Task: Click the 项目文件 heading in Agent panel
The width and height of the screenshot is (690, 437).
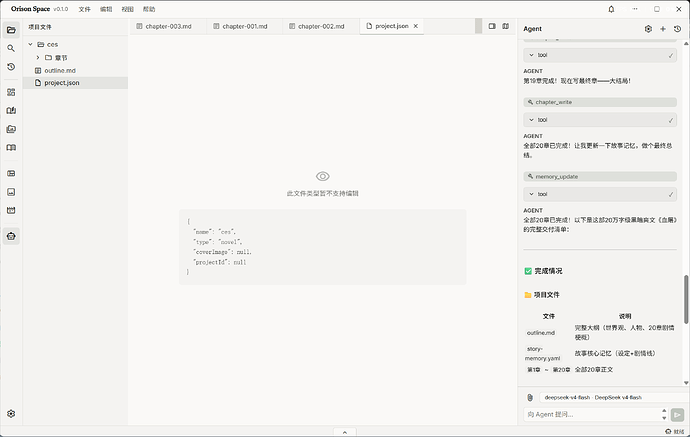Action: tap(547, 295)
